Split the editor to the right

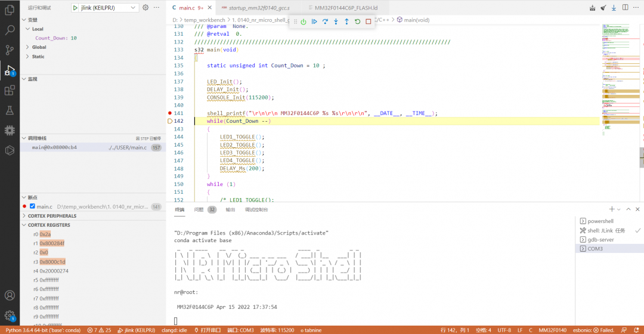(625, 7)
